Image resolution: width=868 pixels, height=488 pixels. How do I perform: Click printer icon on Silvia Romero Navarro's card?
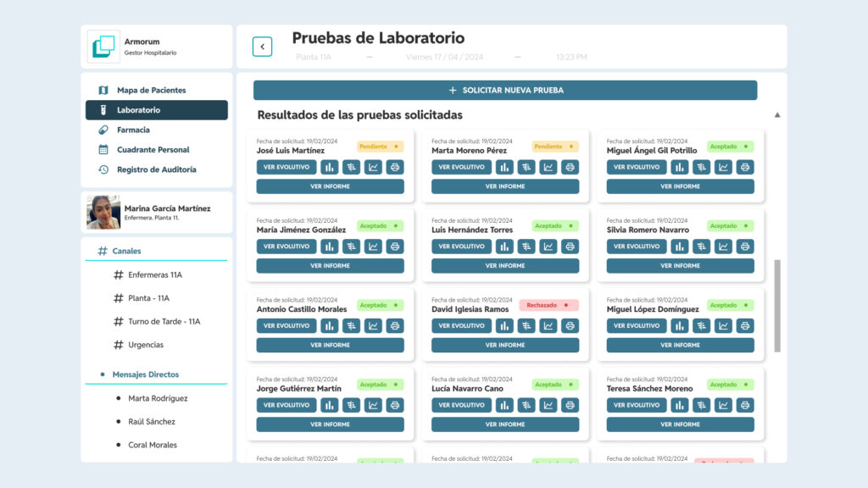click(745, 247)
